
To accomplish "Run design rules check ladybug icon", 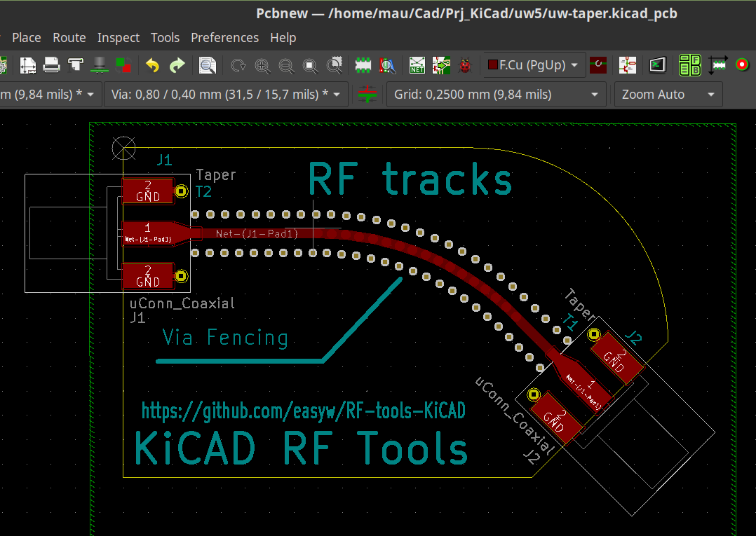I will pyautogui.click(x=464, y=66).
